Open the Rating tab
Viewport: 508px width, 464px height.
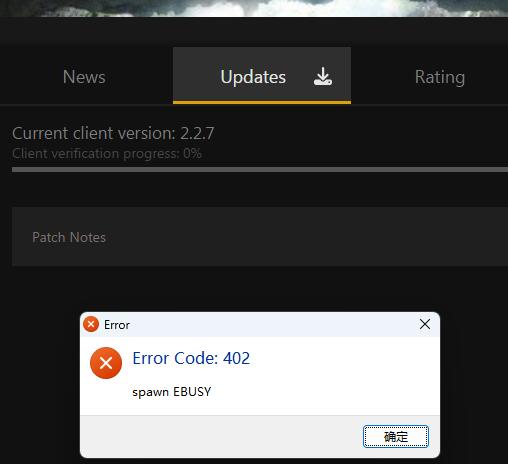[440, 77]
